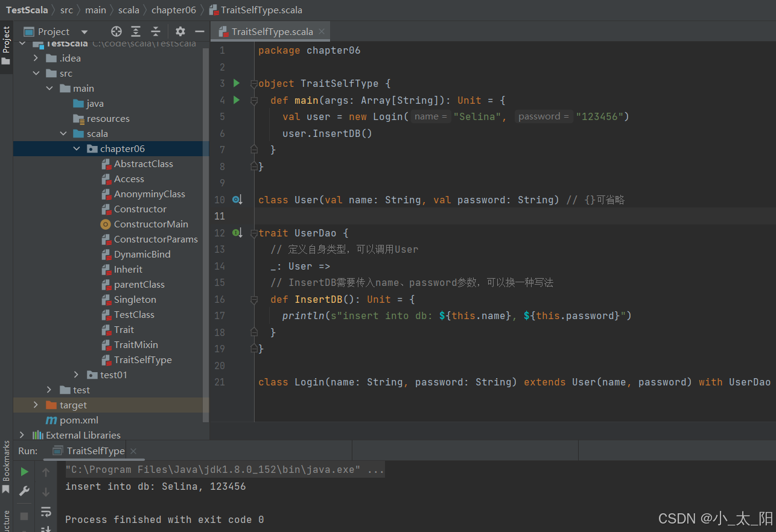Fold the def main method block
This screenshot has height=532, width=776.
(254, 100)
